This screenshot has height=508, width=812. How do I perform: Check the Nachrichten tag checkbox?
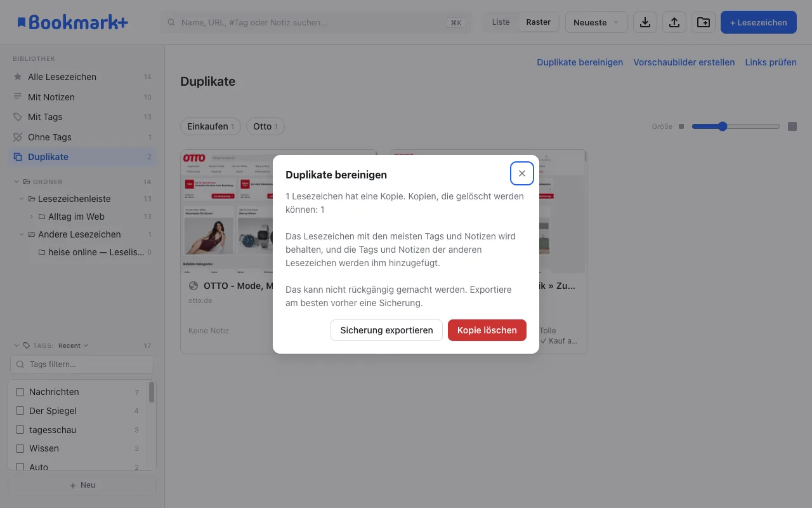click(x=20, y=392)
